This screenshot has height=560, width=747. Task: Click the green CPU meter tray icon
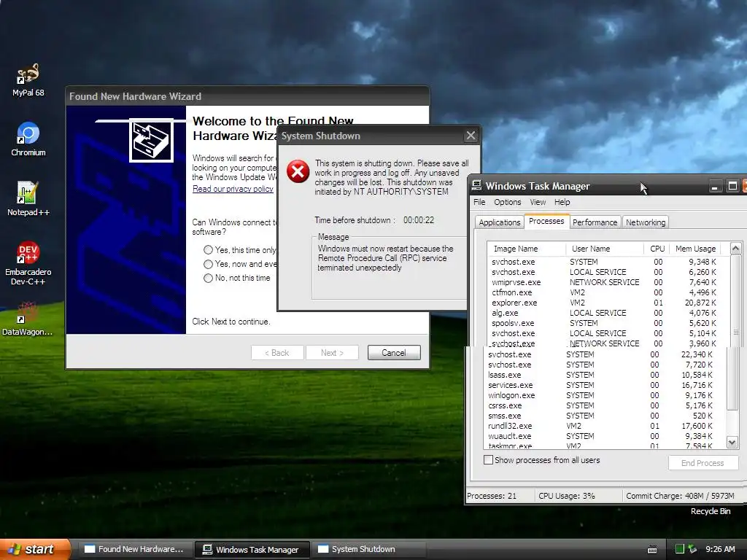click(680, 549)
